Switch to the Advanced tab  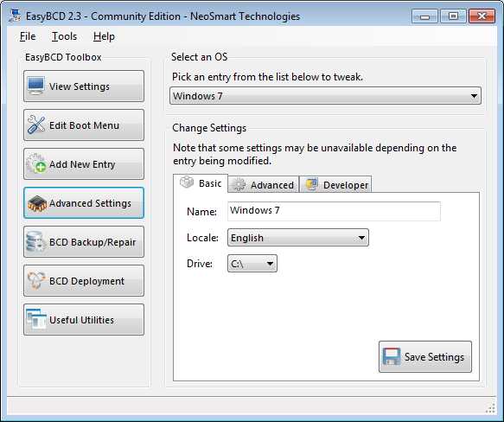click(264, 185)
